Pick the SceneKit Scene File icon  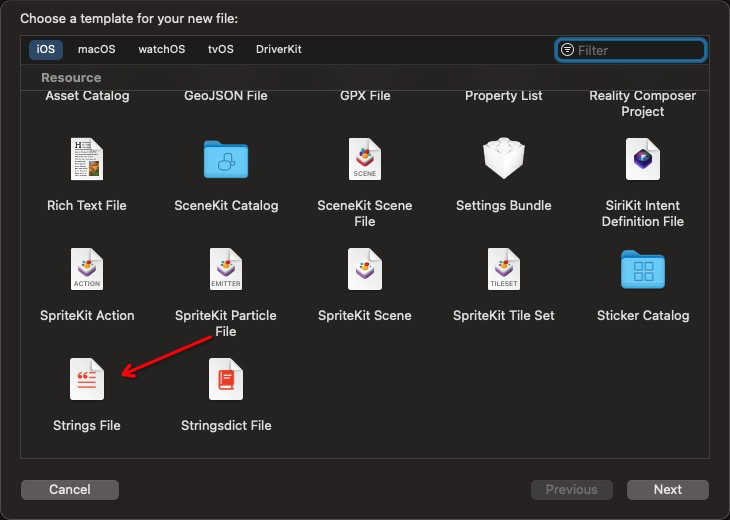(365, 159)
